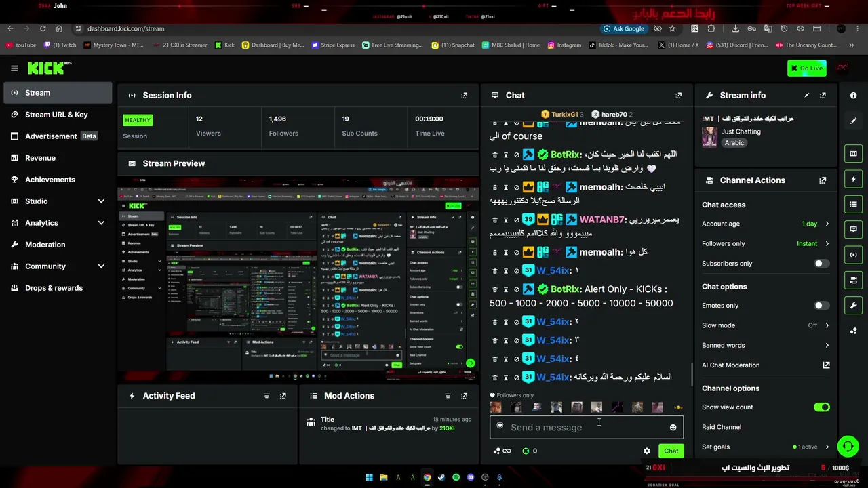Open Windows Start menu on taskbar

[369, 477]
